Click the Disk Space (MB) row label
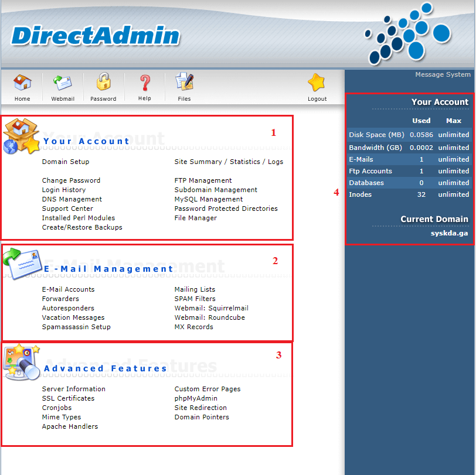 tap(376, 135)
